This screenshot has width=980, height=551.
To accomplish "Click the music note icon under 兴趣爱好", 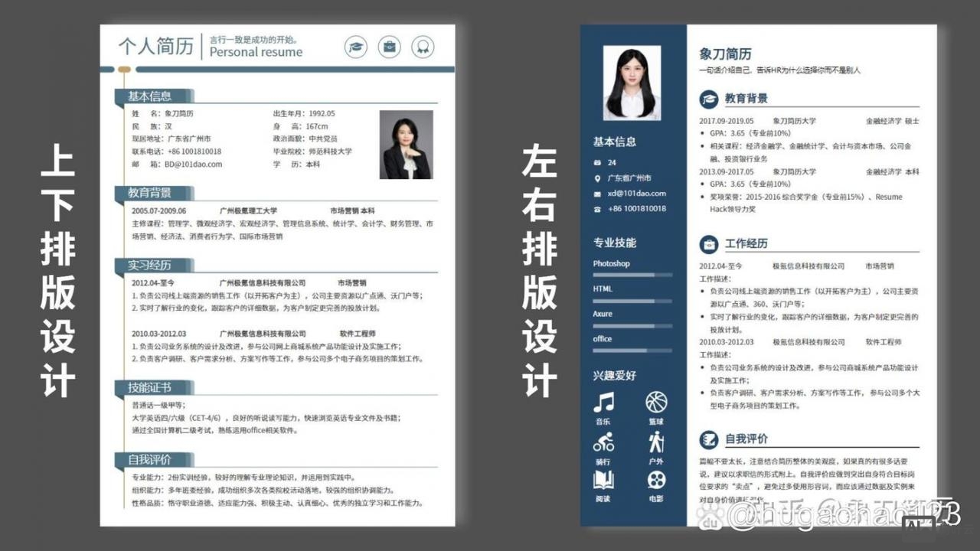I will click(x=605, y=402).
